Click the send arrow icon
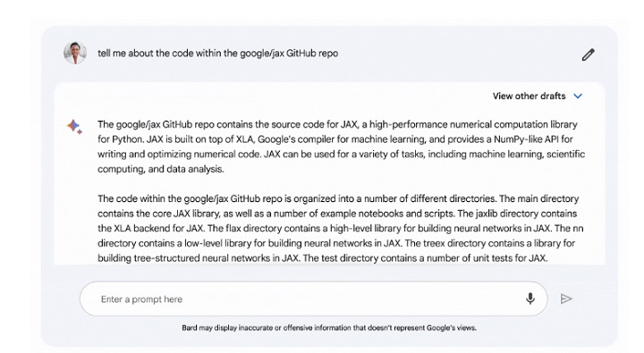The height and width of the screenshot is (353, 644). pyautogui.click(x=566, y=298)
